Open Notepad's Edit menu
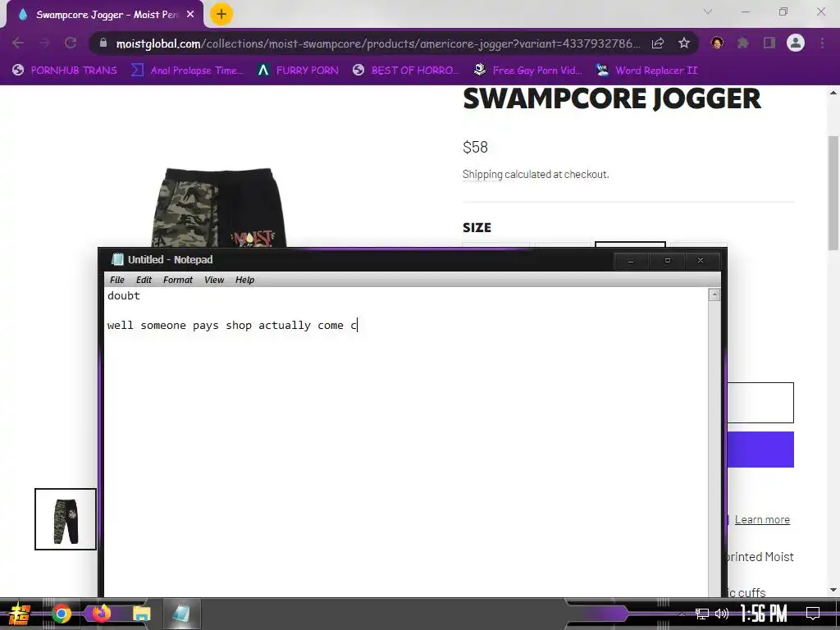 [144, 280]
